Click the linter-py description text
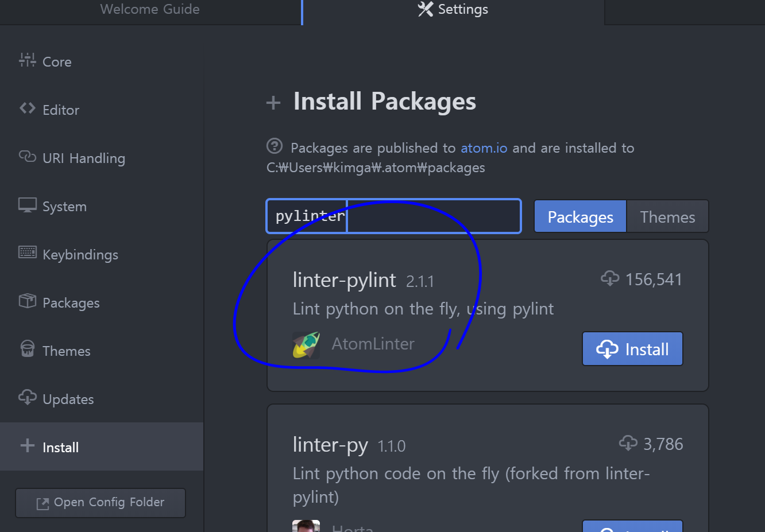The image size is (765, 532). pyautogui.click(x=471, y=485)
